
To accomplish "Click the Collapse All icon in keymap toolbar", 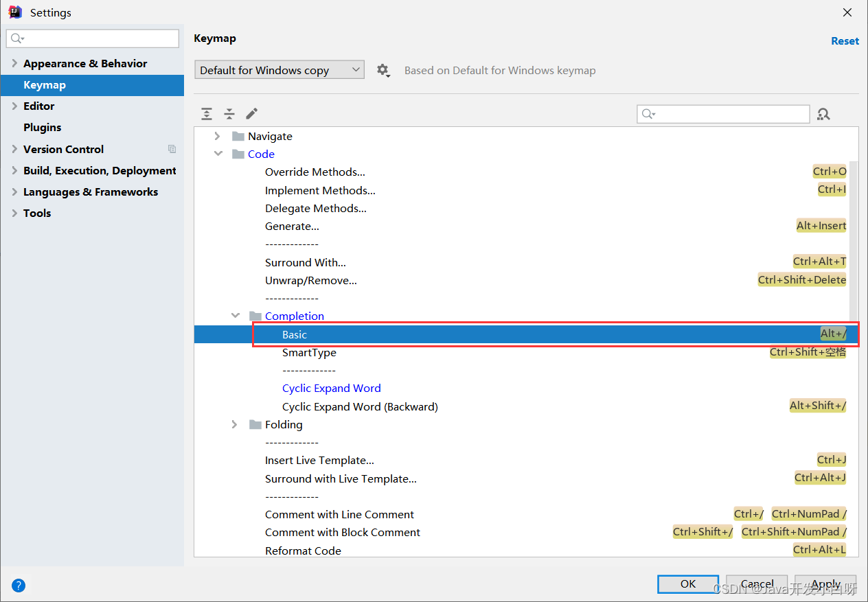I will [x=229, y=114].
